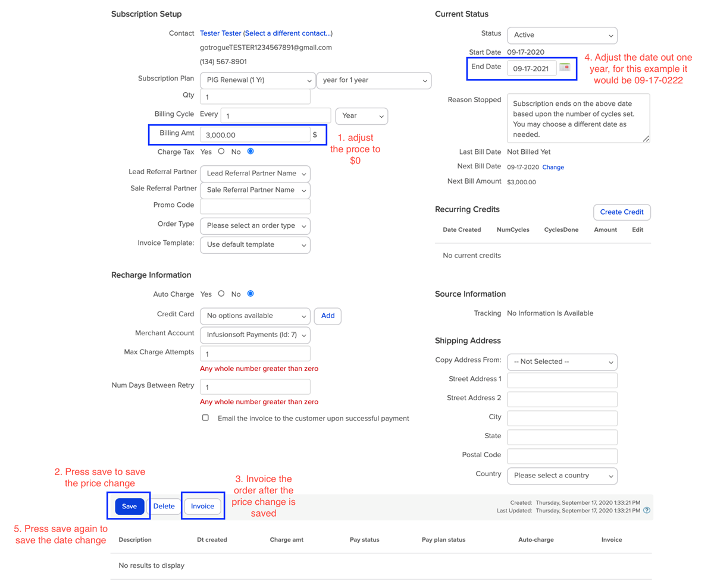Click into the Qty field
This screenshot has height=588, width=714.
255,97
